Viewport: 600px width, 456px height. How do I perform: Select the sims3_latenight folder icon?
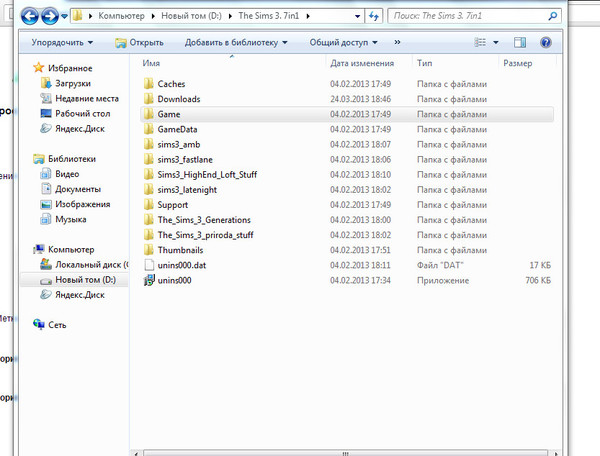pyautogui.click(x=148, y=190)
